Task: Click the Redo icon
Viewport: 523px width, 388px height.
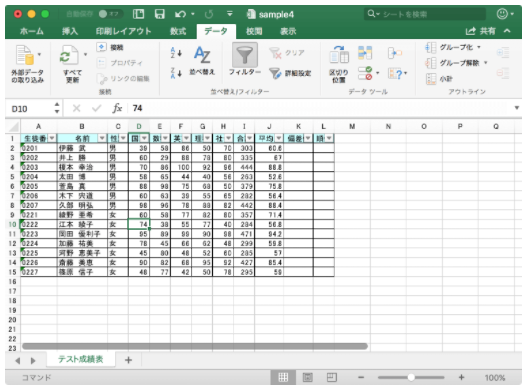Action: click(209, 14)
